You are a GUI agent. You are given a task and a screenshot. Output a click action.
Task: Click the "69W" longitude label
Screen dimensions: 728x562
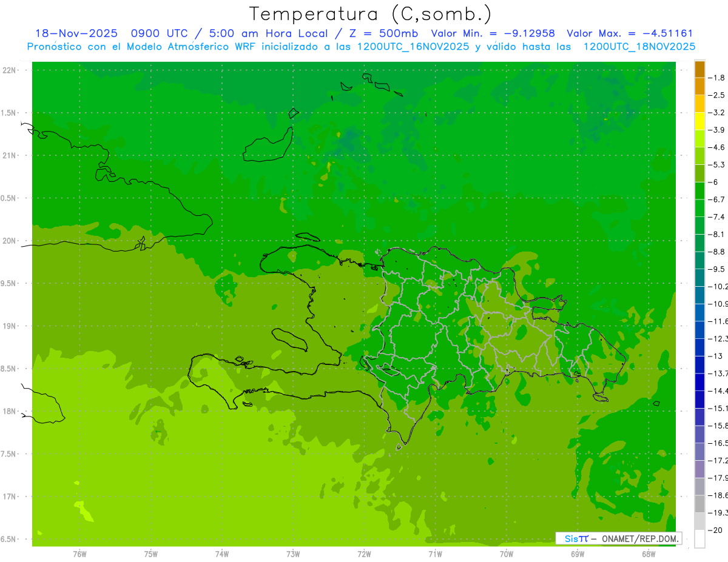pos(578,554)
